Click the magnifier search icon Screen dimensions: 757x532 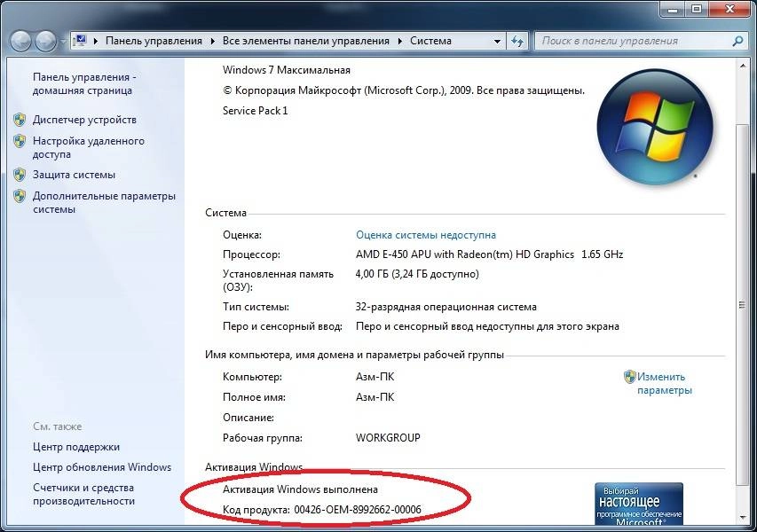coord(737,41)
